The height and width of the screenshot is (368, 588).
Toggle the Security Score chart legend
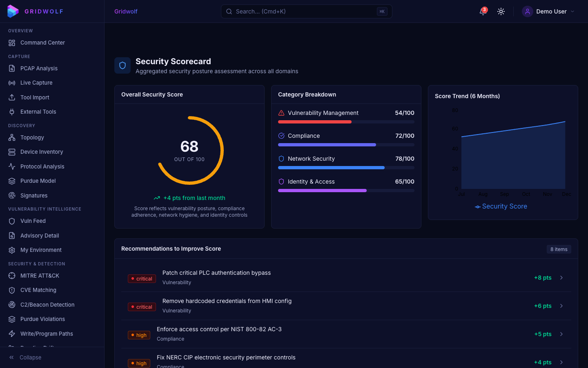501,206
